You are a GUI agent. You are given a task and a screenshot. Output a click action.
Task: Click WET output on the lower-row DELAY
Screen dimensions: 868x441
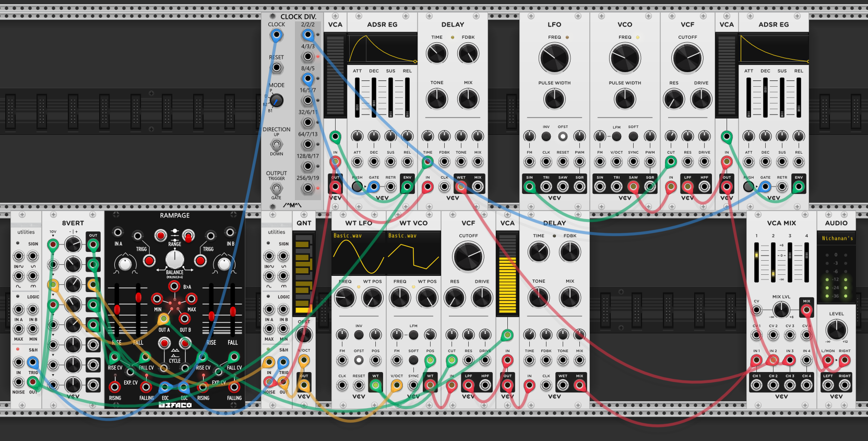click(563, 385)
